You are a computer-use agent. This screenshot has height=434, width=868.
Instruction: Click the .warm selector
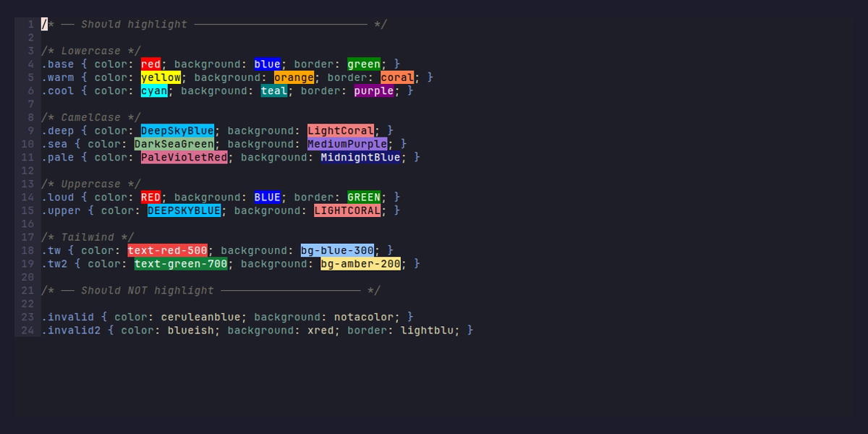coord(58,77)
